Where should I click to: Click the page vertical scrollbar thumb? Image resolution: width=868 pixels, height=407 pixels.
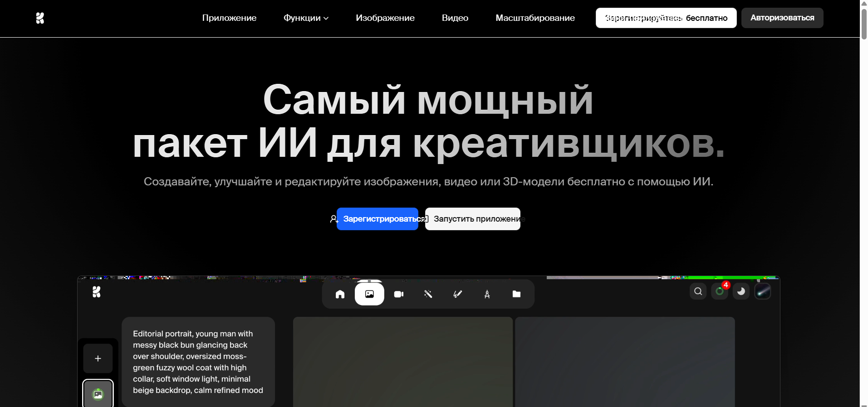pyautogui.click(x=864, y=24)
